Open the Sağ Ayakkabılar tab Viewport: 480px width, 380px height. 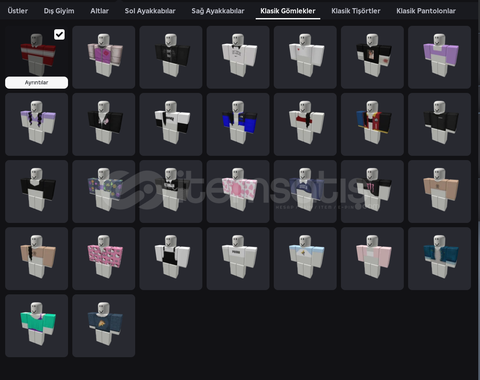click(x=218, y=11)
